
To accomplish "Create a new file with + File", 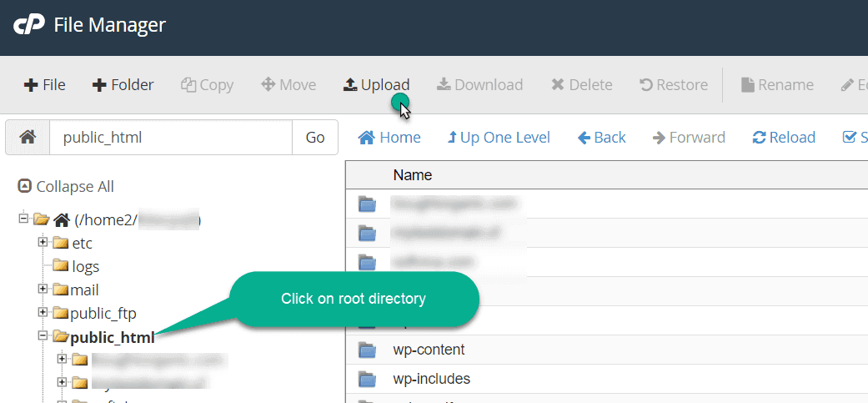I will click(44, 85).
